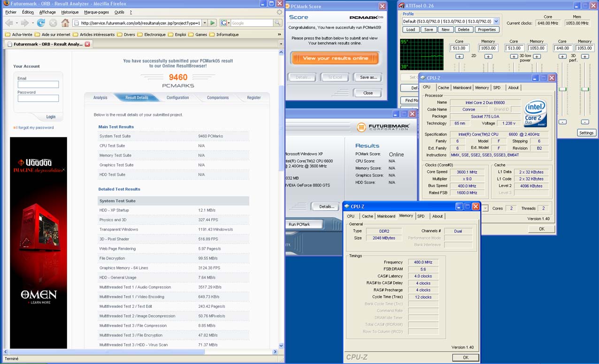Click the ATITool temperature graph

coord(422,54)
